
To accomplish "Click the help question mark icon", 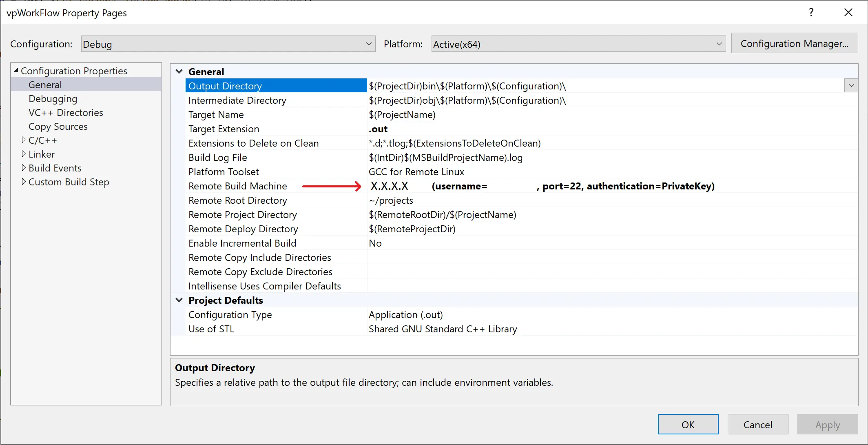I will point(811,13).
